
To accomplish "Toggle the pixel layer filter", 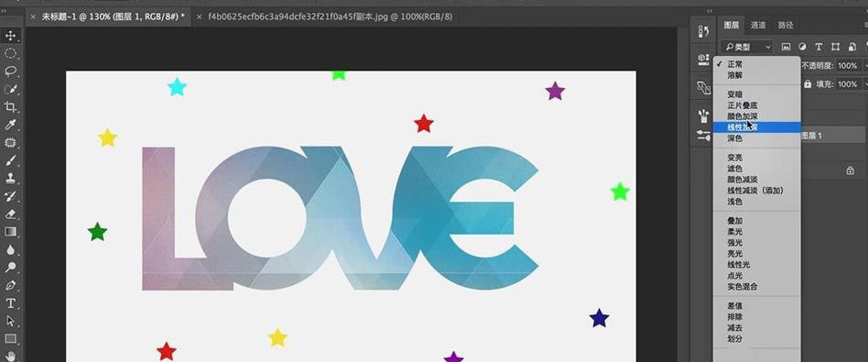I will tap(786, 47).
